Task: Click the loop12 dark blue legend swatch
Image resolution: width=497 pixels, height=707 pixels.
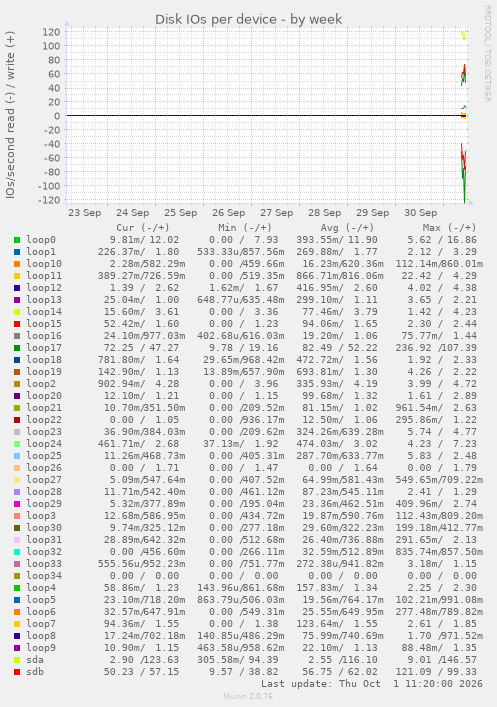Action: 17,288
